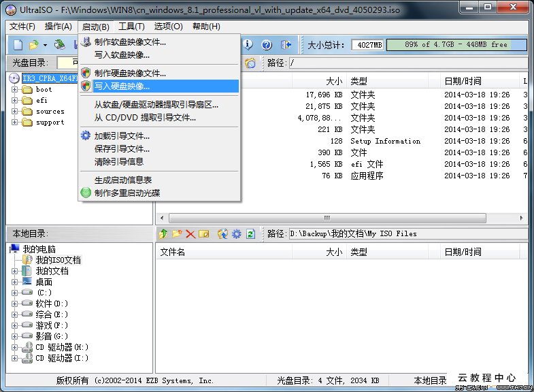Close the 启动(B) menu
The width and height of the screenshot is (534, 392).
click(x=96, y=27)
